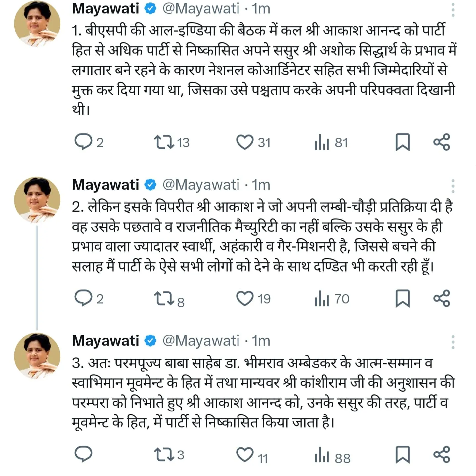Bookmark the second tweet

(403, 299)
